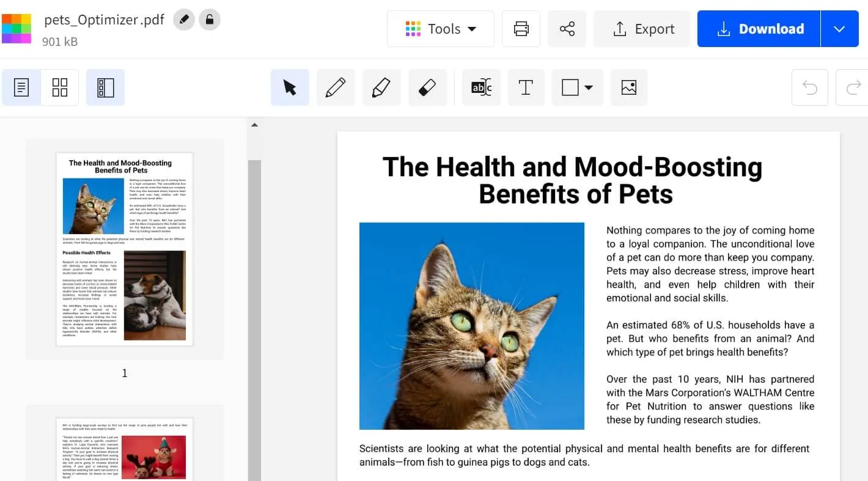Click the insert image tool
This screenshot has height=481, width=868.
point(628,87)
